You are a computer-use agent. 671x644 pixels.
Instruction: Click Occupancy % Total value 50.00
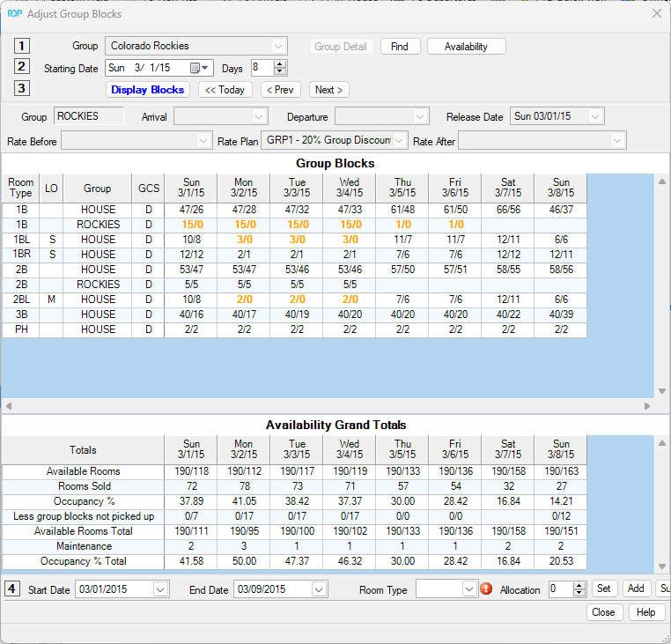[x=244, y=561]
